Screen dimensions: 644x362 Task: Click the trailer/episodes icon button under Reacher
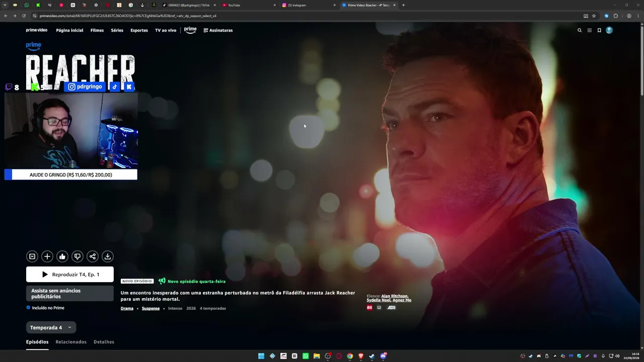point(32,256)
